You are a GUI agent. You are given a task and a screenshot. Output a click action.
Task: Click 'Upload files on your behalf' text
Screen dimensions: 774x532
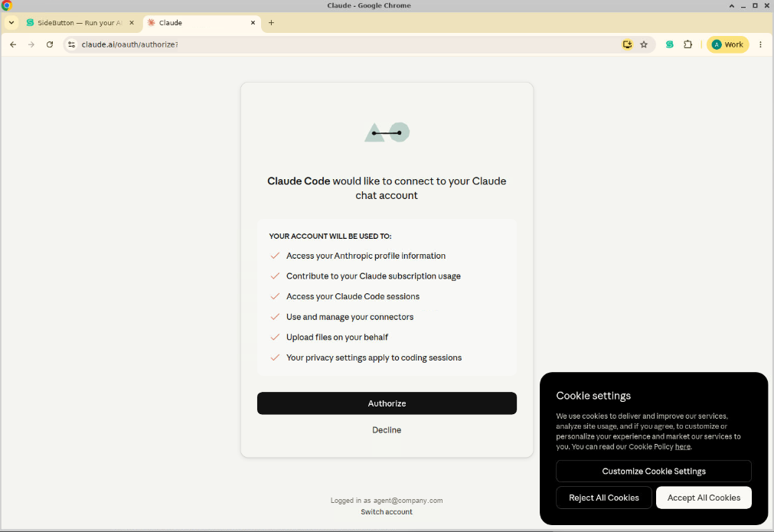[x=337, y=337]
